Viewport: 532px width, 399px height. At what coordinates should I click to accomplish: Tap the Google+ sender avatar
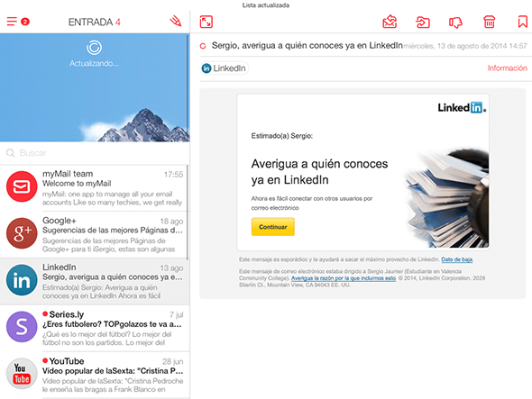tap(22, 233)
